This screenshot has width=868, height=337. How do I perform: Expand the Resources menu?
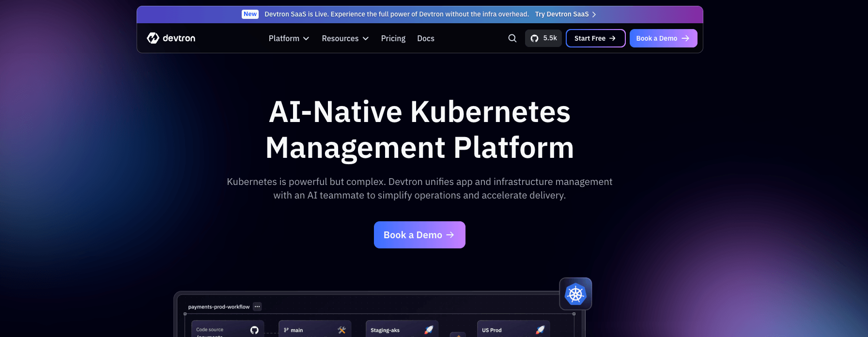(x=345, y=38)
